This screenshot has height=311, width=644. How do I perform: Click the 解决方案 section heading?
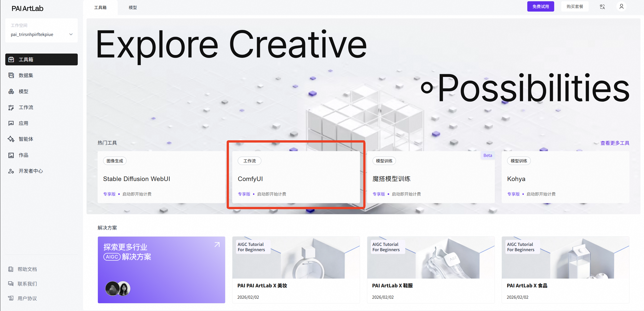(107, 228)
